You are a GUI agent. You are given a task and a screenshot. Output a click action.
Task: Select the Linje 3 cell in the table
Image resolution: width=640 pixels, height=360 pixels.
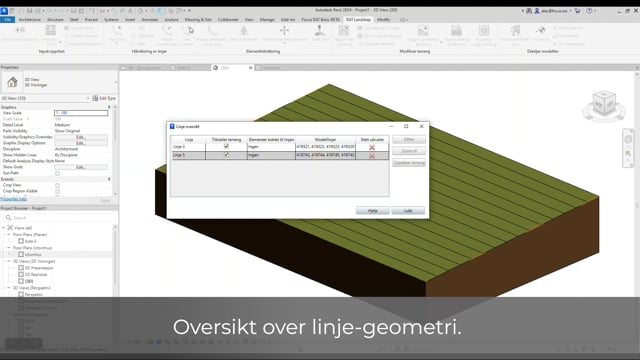coord(189,147)
